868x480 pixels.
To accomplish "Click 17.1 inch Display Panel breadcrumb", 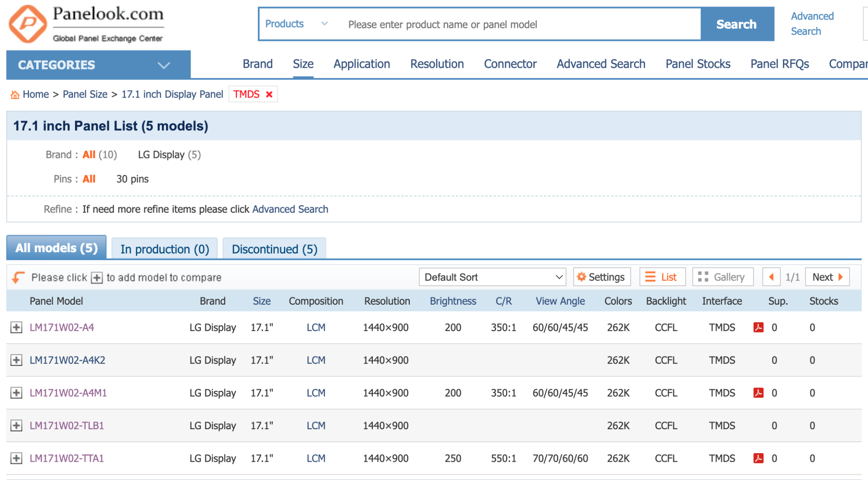I will click(x=172, y=94).
